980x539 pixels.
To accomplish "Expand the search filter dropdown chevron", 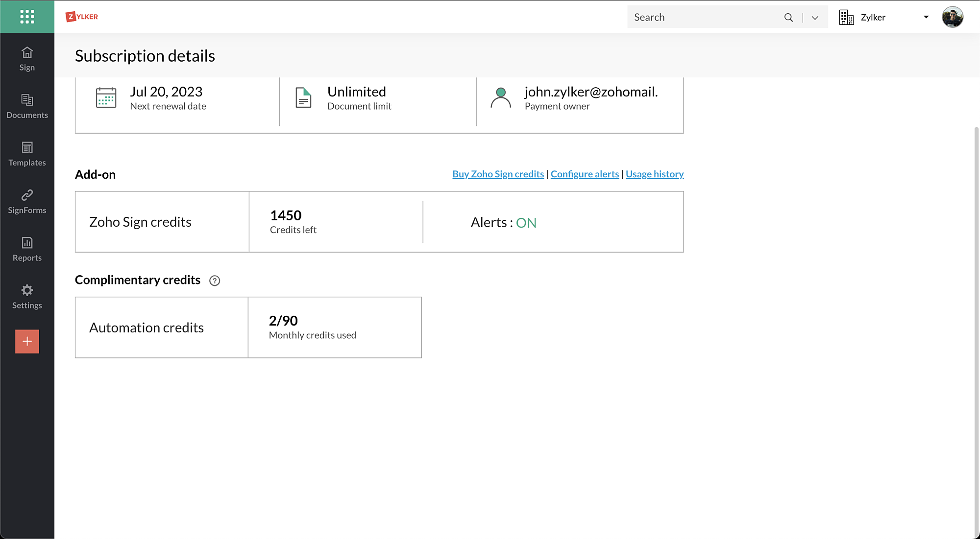I will coord(814,18).
